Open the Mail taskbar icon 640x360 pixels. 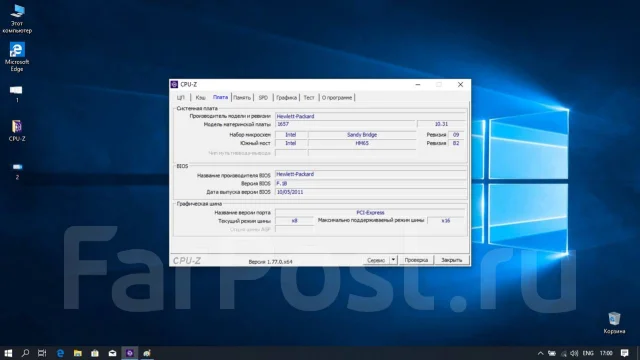112,353
